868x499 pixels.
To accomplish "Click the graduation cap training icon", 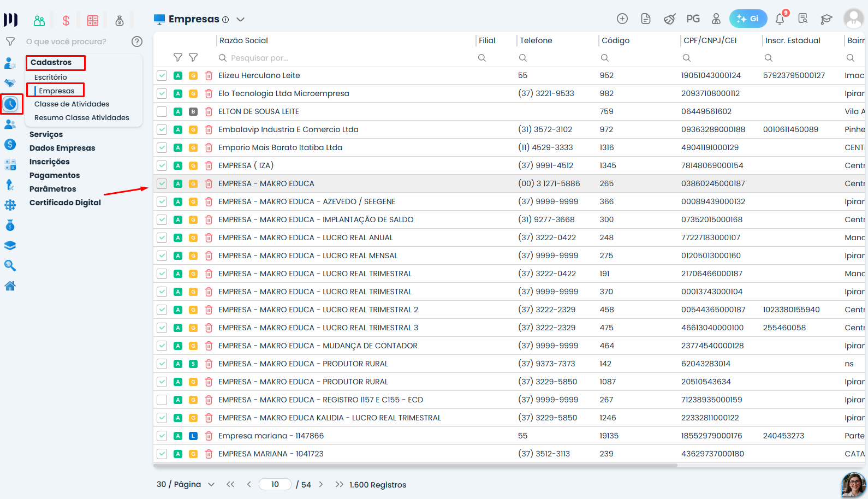I will pos(827,19).
